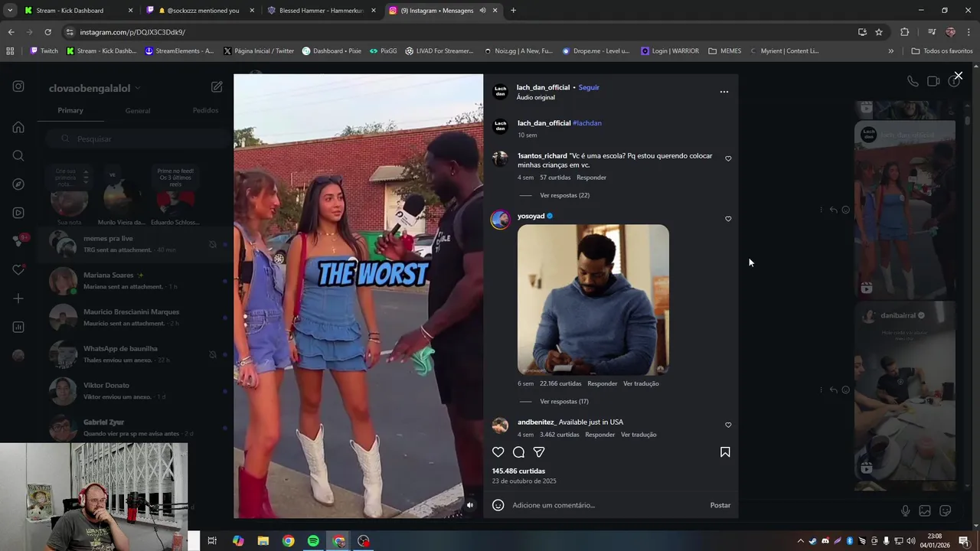Open memes pra live conversation
This screenshot has width=980, height=551.
[134, 244]
